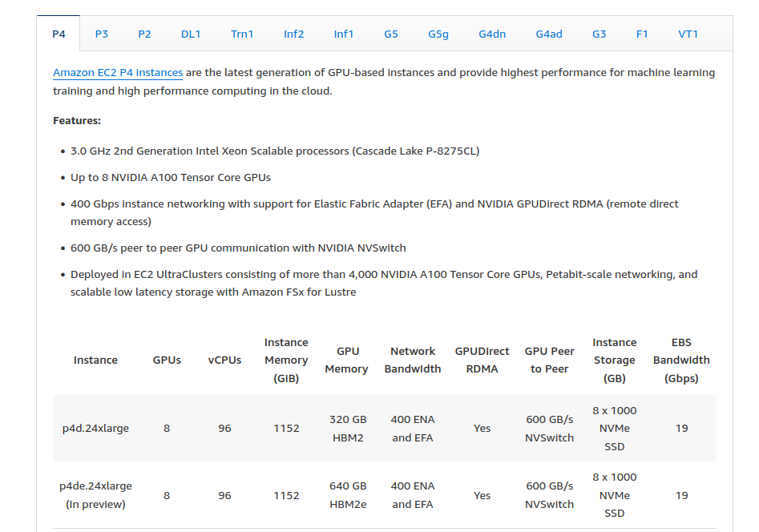
Task: Click the p4de.24xlarge (In preview) cell
Action: [95, 495]
